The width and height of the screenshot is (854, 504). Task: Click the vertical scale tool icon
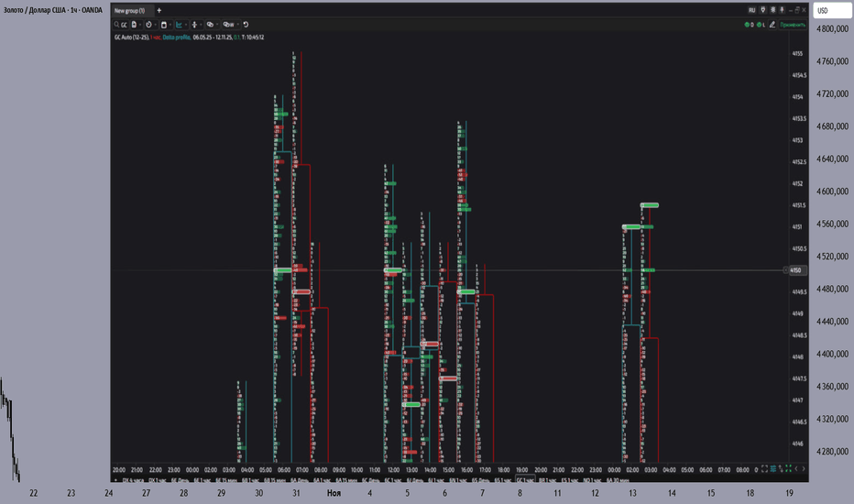(194, 25)
